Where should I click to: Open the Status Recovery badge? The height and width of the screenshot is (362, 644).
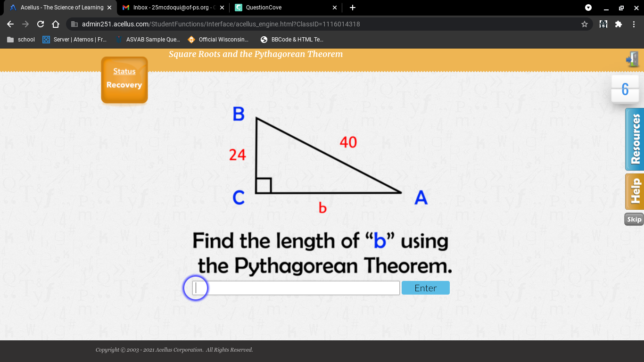[x=124, y=80]
